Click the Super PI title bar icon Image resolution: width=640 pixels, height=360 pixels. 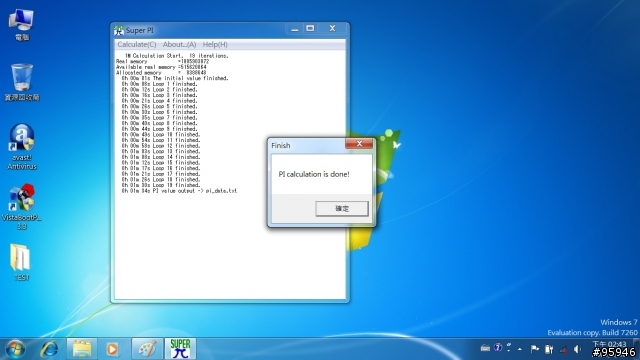pos(119,30)
